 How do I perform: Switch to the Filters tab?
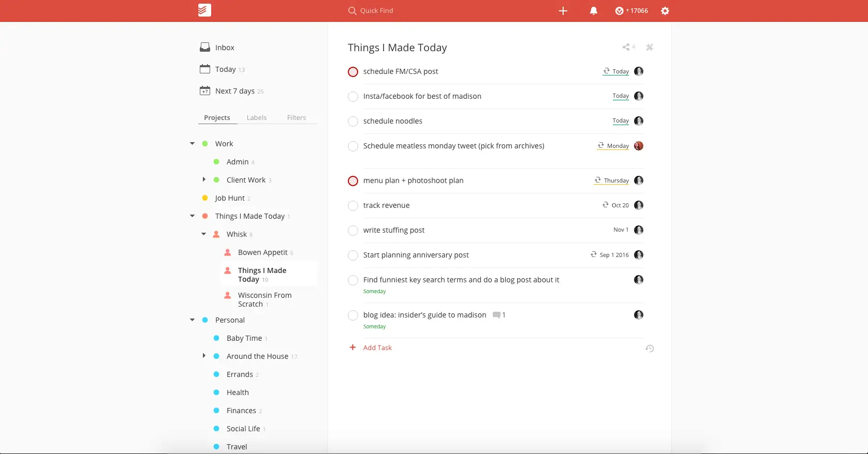297,118
